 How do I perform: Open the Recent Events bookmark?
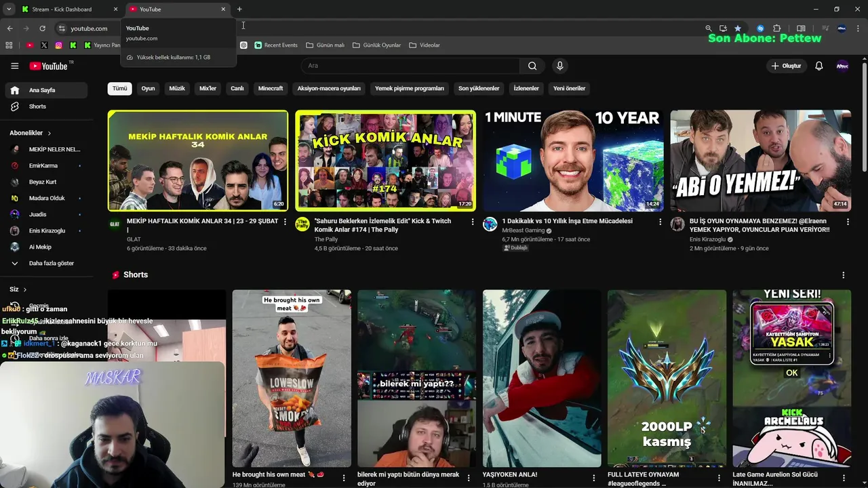point(276,45)
